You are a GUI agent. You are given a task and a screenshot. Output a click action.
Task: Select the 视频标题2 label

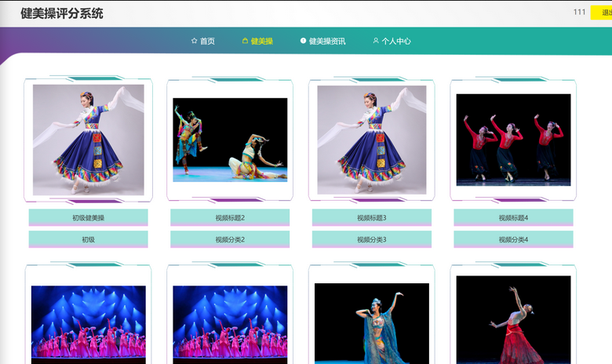point(230,217)
